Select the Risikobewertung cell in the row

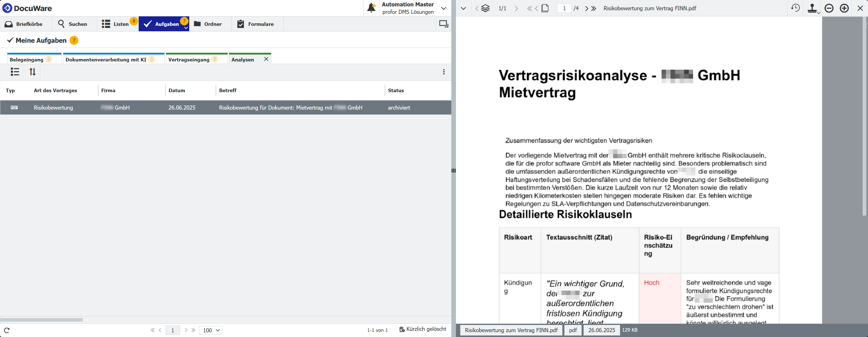[x=53, y=108]
